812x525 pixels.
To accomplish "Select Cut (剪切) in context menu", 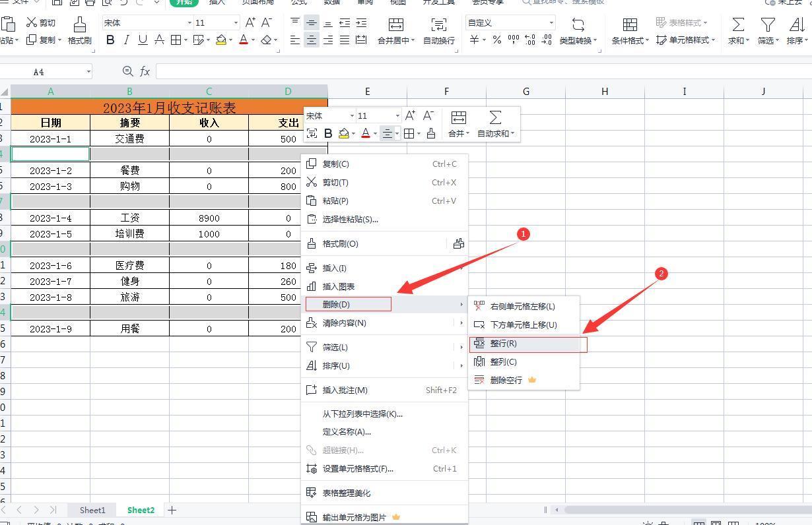I will [384, 183].
